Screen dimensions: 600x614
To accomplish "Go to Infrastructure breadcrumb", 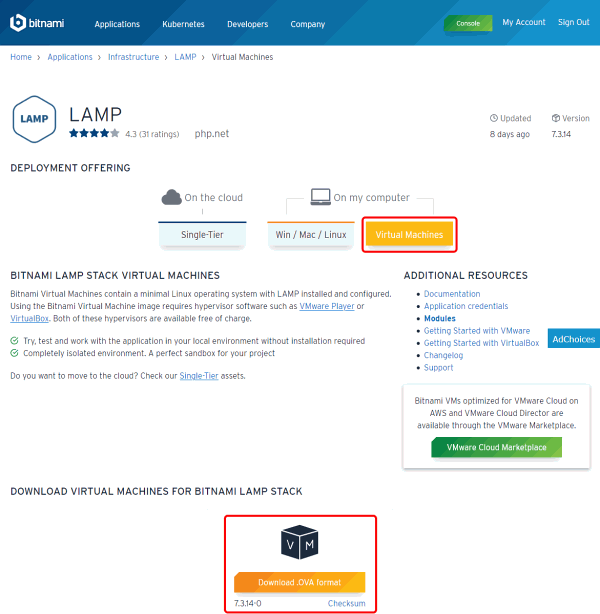I will tap(134, 57).
